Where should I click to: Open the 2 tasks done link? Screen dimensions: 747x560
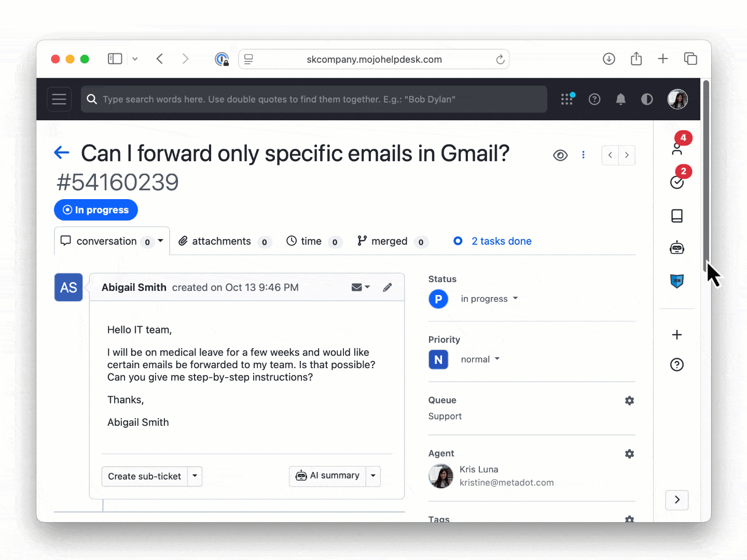(501, 241)
